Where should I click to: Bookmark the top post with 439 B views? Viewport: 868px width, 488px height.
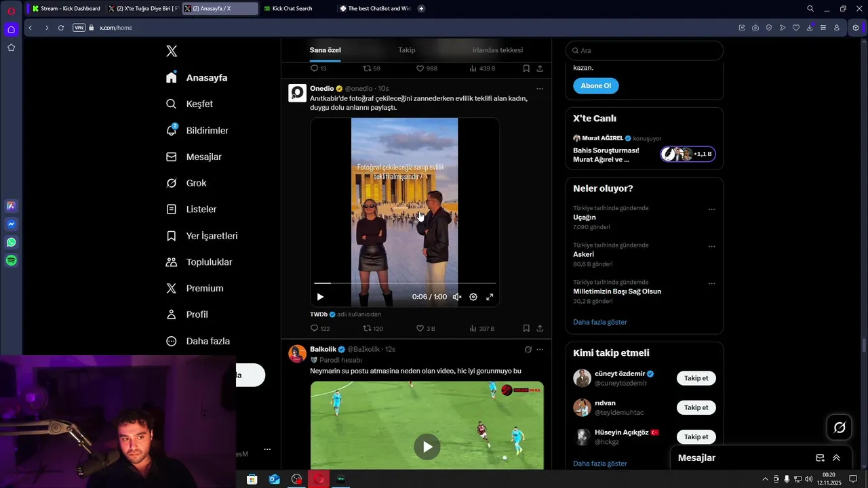click(x=526, y=68)
